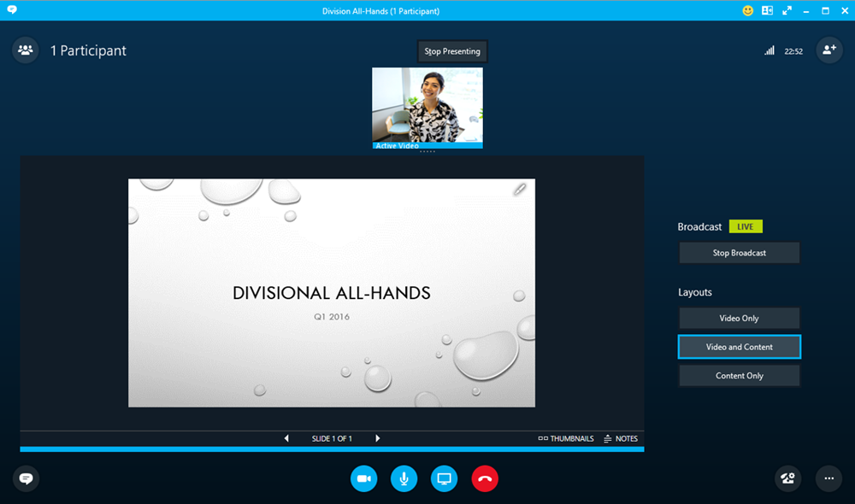Viewport: 855px width, 504px height.
Task: Toggle the video camera button
Action: (x=363, y=478)
